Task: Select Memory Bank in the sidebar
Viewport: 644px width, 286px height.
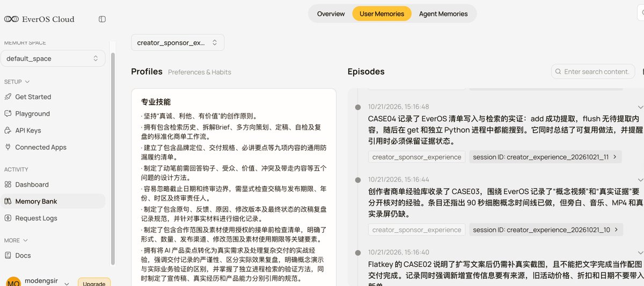Action: [53, 201]
